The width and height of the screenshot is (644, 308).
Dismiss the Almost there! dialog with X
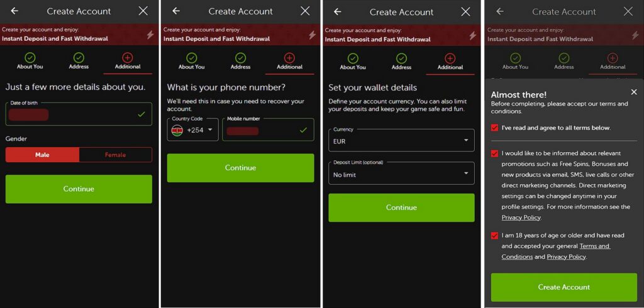click(x=633, y=92)
